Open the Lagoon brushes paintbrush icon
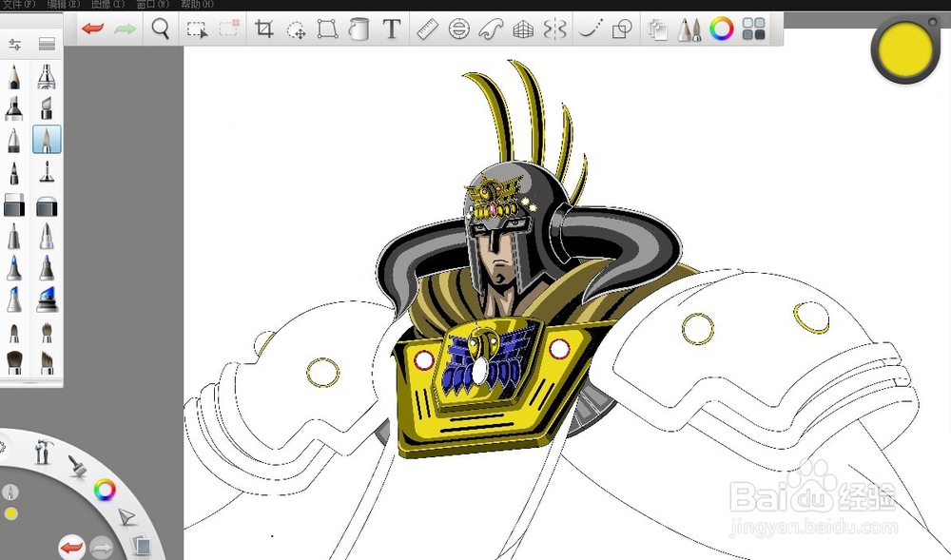Screen dimensions: 951x560 [x=77, y=466]
